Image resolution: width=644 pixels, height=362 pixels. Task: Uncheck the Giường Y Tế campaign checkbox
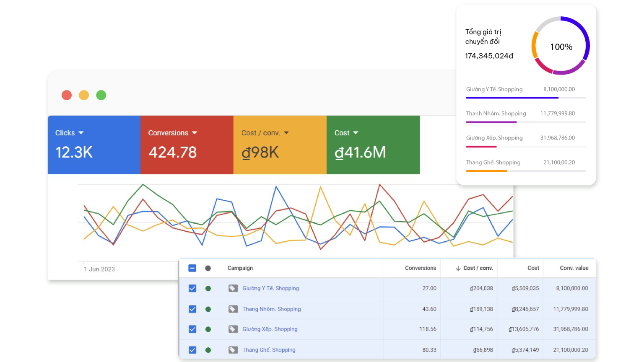[192, 288]
